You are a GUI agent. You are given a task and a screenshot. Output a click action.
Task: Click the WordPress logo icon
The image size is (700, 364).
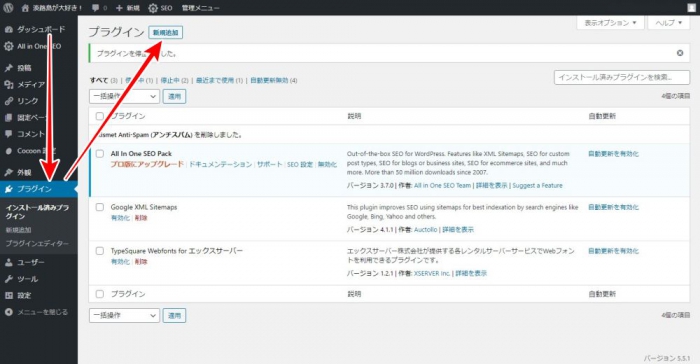8,8
